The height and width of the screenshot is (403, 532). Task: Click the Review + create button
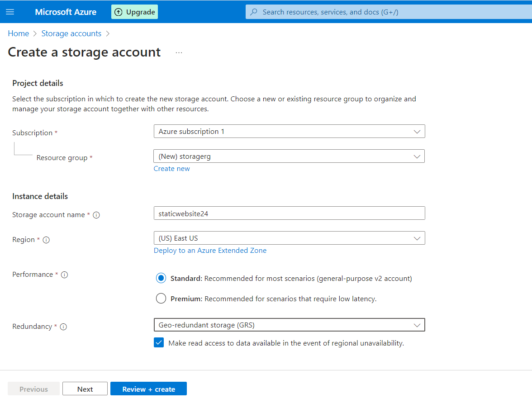click(148, 389)
